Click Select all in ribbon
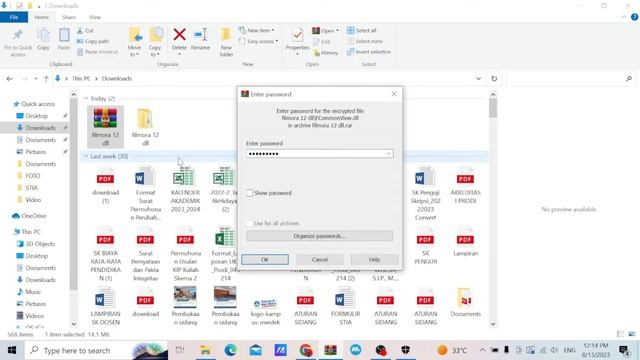640x360 pixels. tap(362, 30)
